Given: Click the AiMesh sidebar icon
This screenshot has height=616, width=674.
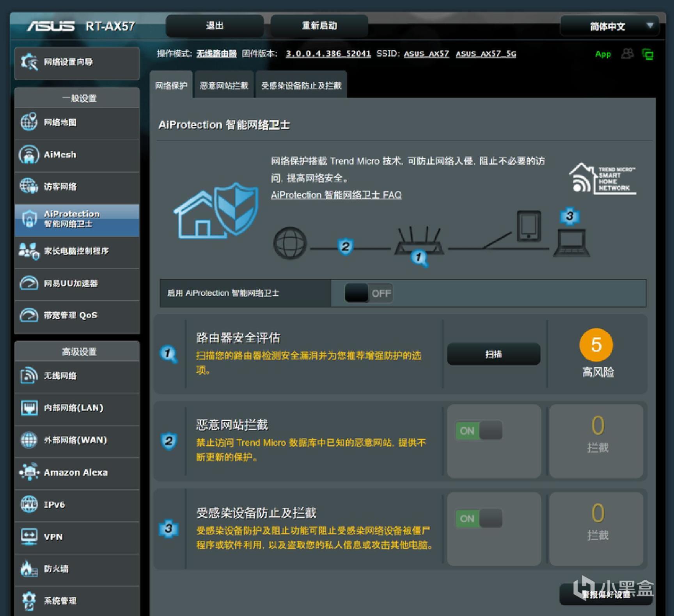Looking at the screenshot, I should pyautogui.click(x=29, y=154).
